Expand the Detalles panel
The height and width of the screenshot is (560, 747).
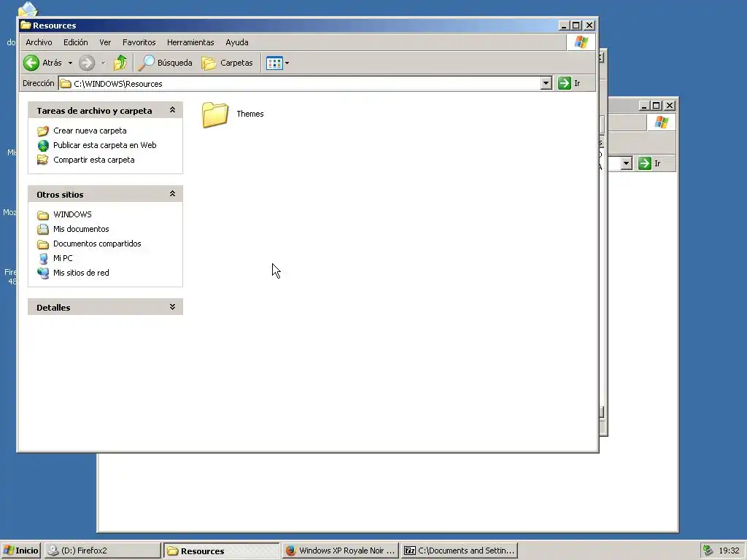172,307
